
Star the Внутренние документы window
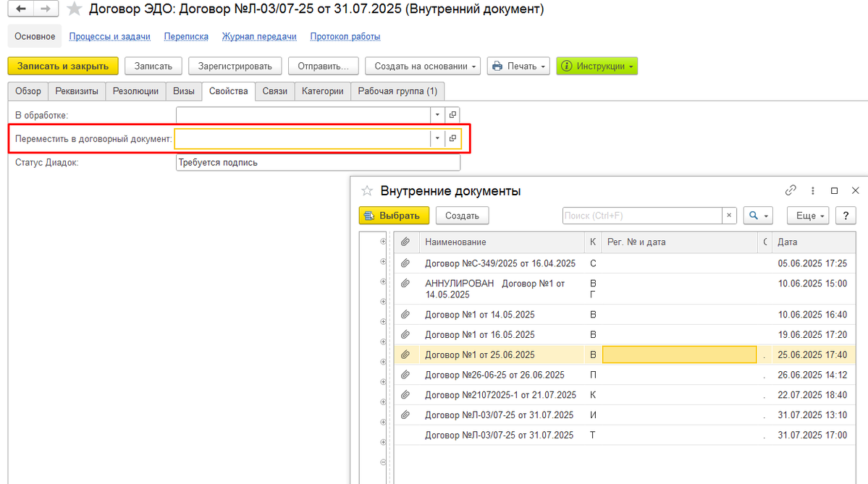[x=367, y=191]
